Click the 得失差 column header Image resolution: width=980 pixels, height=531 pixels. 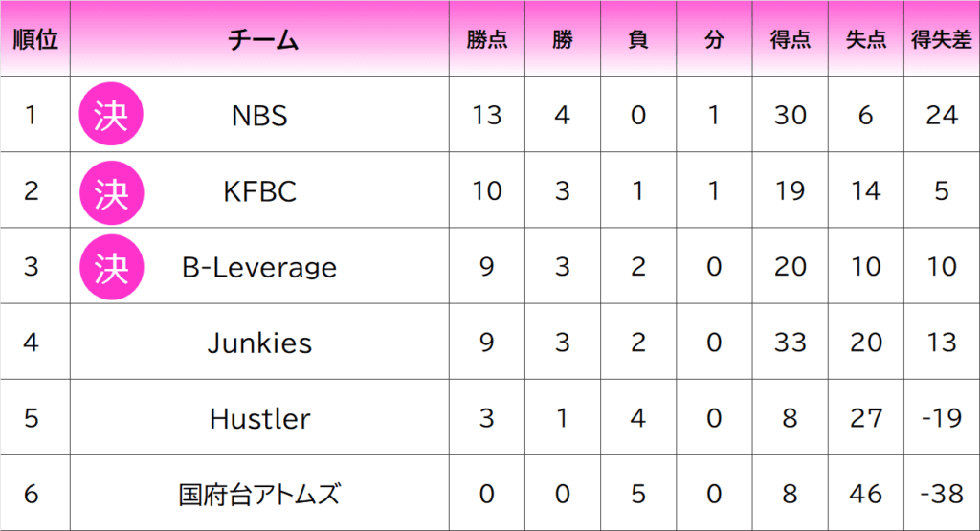[x=942, y=40]
